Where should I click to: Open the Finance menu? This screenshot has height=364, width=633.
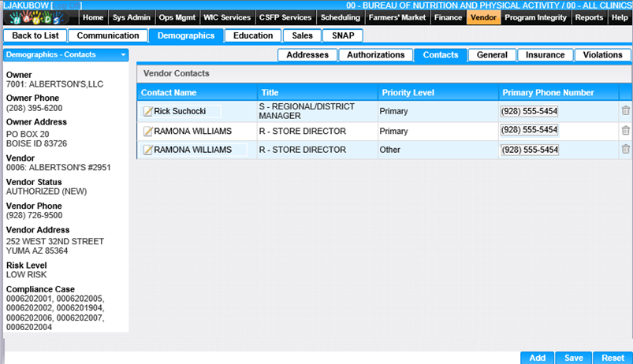point(448,18)
